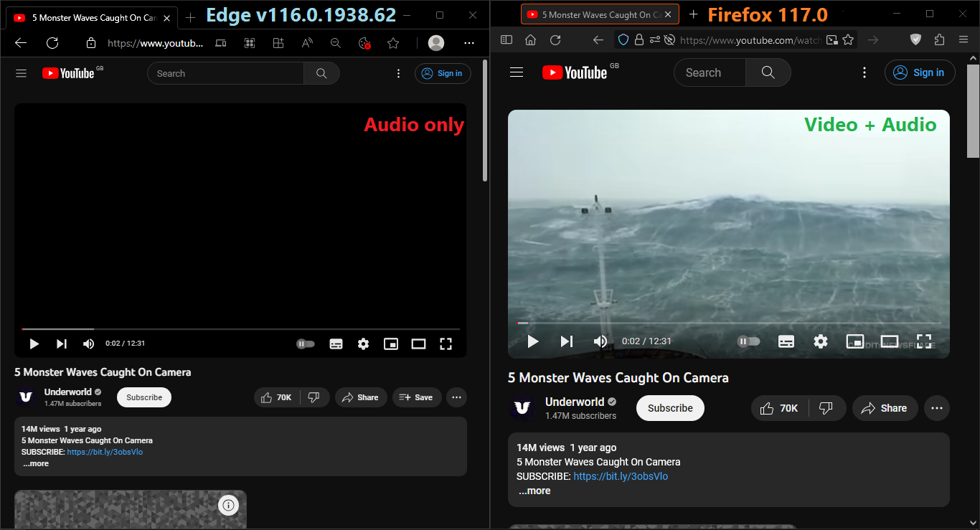Open the Edge extensions grid icon
The image size is (980, 530).
coord(250,43)
